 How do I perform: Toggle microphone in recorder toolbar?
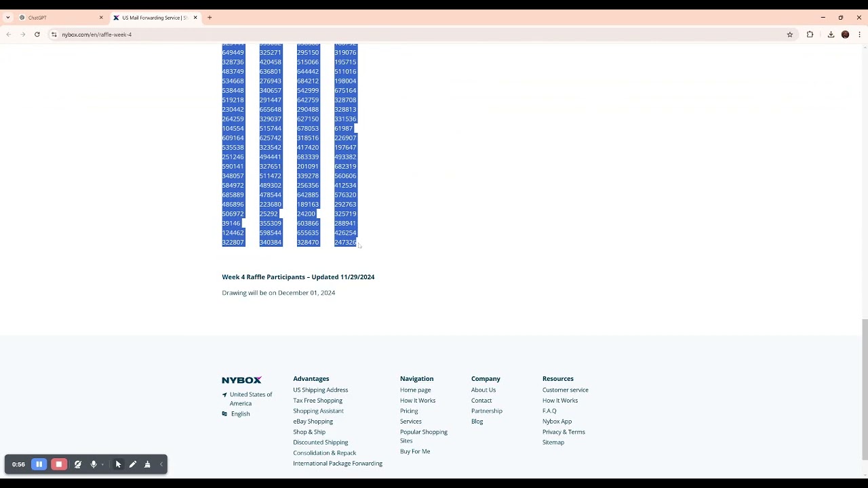pyautogui.click(x=94, y=464)
